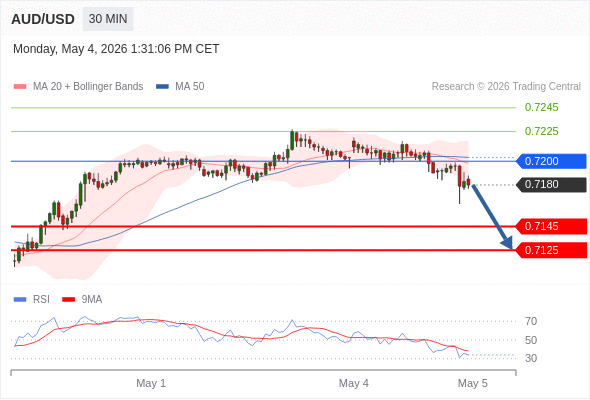Click the blue downward forecast arrow

point(492,217)
